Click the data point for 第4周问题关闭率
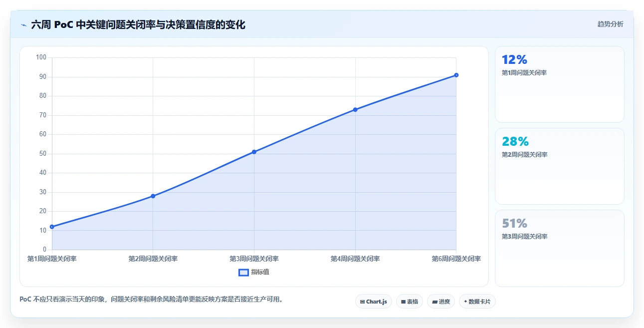 [355, 109]
